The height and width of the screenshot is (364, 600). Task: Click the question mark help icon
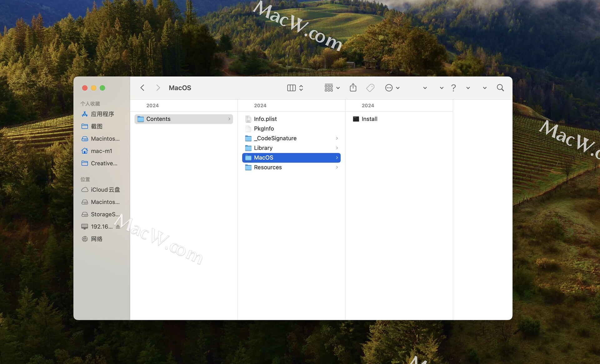(453, 88)
